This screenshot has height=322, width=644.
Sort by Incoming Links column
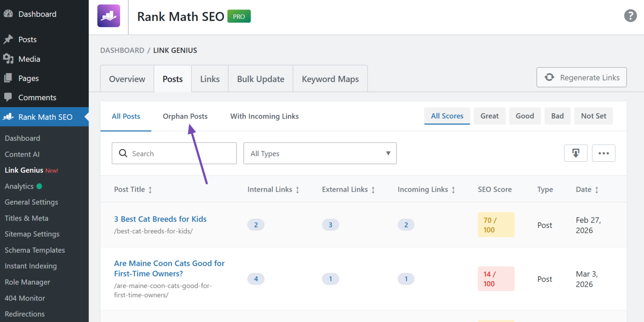[453, 190]
